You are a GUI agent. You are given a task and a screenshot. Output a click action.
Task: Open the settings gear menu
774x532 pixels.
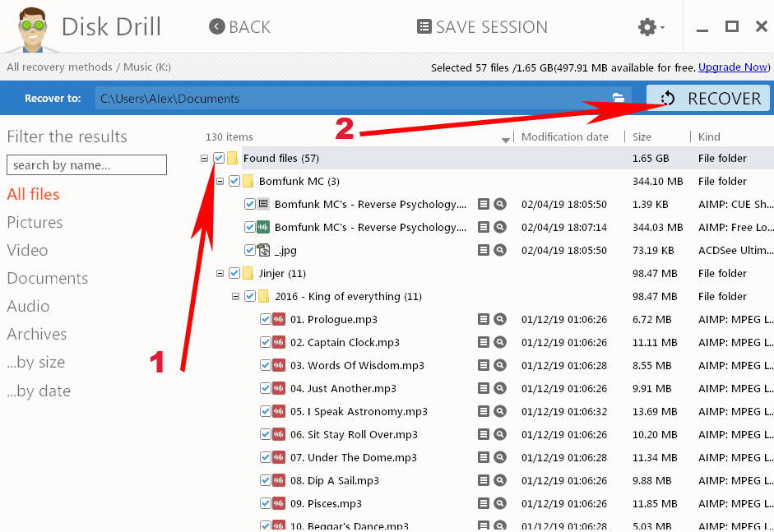(x=651, y=27)
